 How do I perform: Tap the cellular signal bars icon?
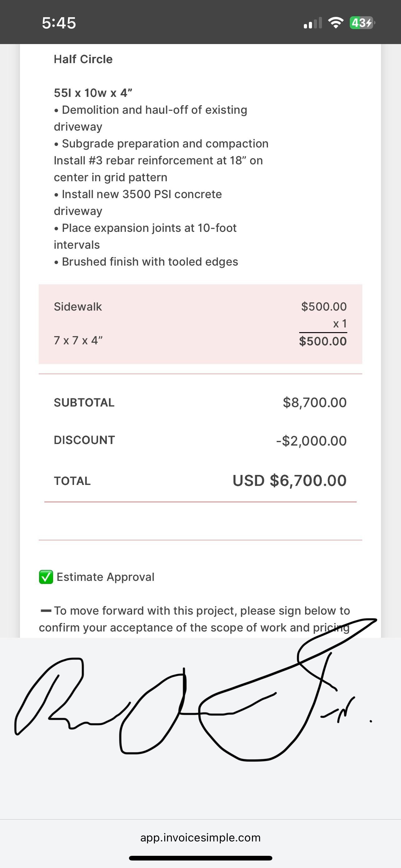coord(312,23)
